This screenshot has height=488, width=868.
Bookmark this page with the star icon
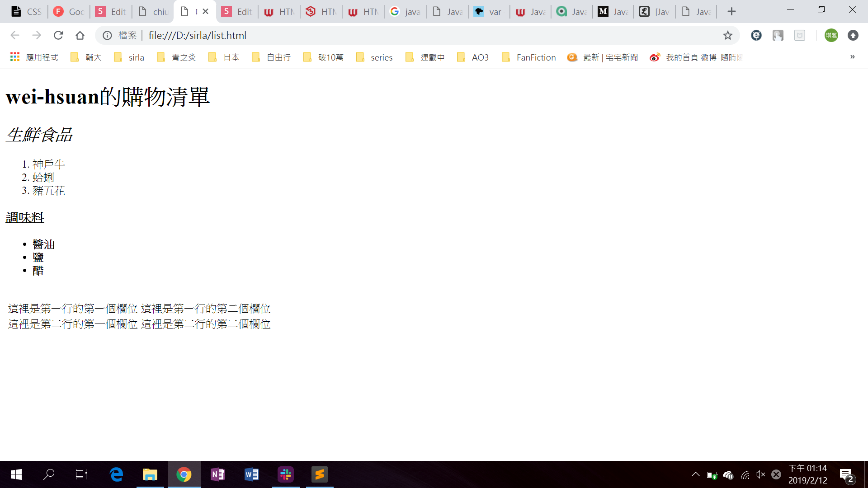point(727,35)
